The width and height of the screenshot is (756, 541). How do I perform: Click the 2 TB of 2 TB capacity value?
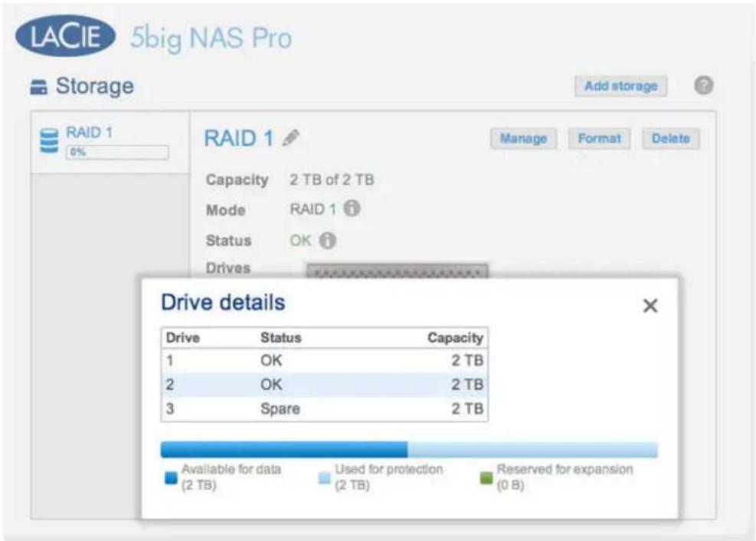coord(332,180)
